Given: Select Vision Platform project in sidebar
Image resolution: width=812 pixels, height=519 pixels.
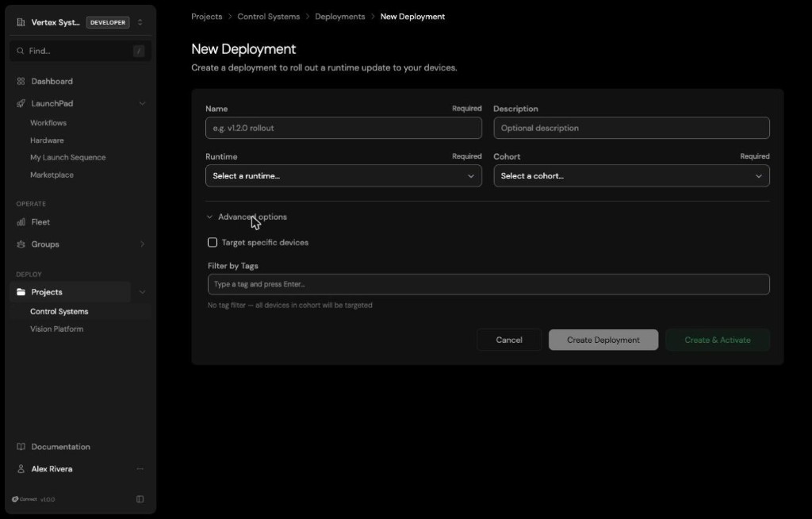Looking at the screenshot, I should tap(56, 329).
